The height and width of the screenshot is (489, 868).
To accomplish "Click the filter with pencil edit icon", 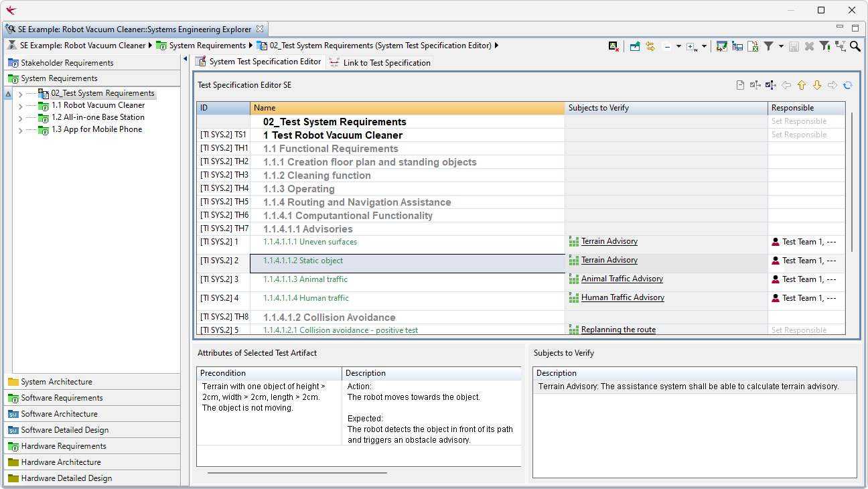I will pyautogui.click(x=825, y=46).
